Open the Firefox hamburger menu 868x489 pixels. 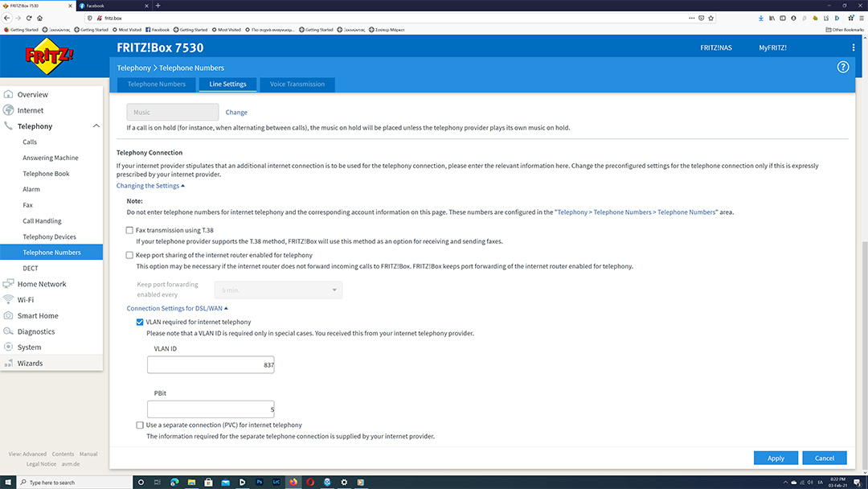[862, 18]
